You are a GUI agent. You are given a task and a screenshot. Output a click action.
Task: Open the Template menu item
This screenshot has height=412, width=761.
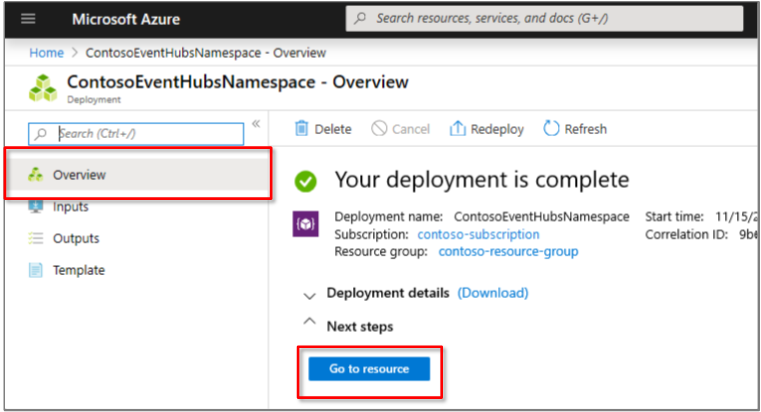pyautogui.click(x=79, y=270)
